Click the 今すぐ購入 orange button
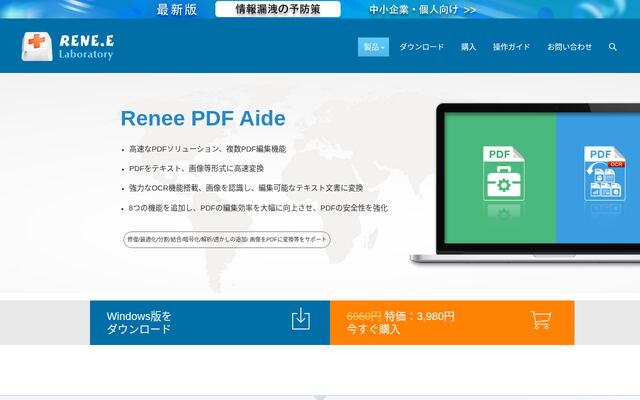This screenshot has height=400, width=640. tap(452, 322)
